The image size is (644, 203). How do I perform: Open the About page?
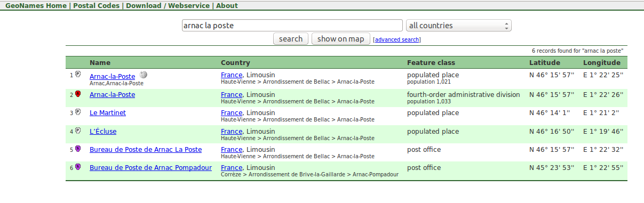tap(227, 6)
